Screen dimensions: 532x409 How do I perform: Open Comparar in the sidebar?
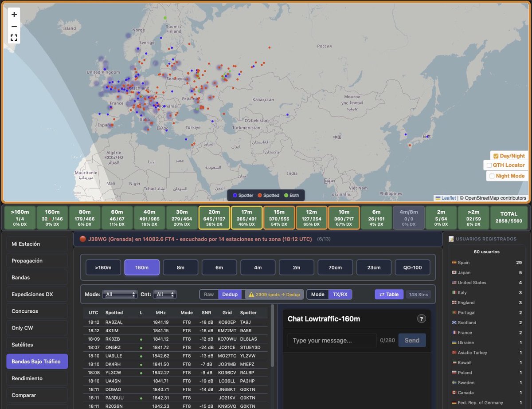tap(37, 395)
